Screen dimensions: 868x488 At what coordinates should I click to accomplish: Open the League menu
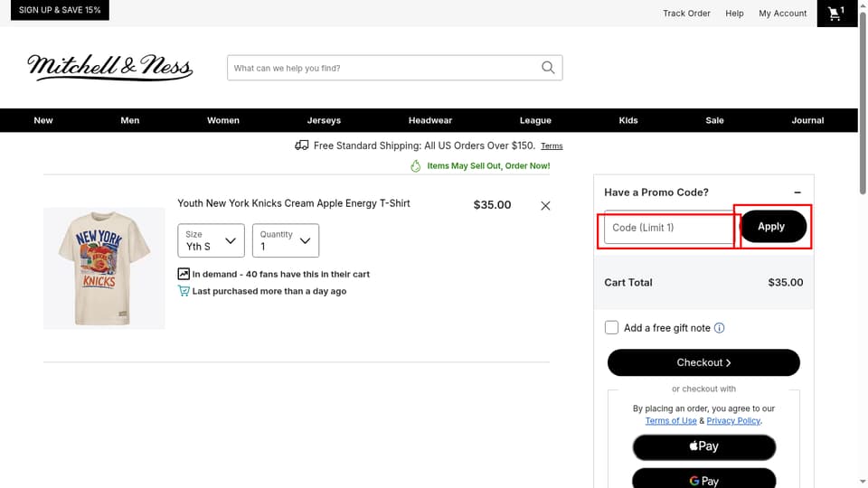(535, 120)
